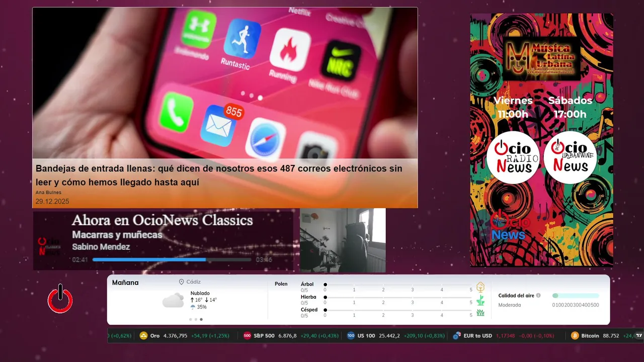Click the Ahora en OcioNews Classics heading
This screenshot has width=644, height=362.
point(163,220)
